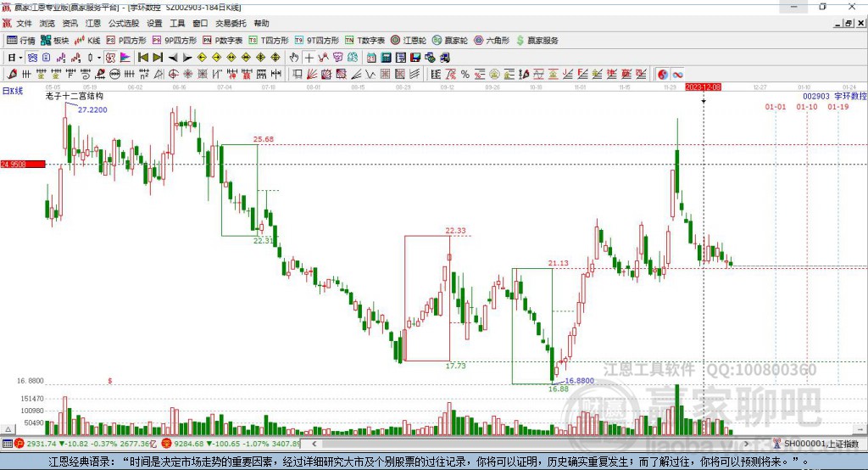The width and height of the screenshot is (868, 470).
Task: Open the 行情 market quotes view
Action: click(x=21, y=41)
